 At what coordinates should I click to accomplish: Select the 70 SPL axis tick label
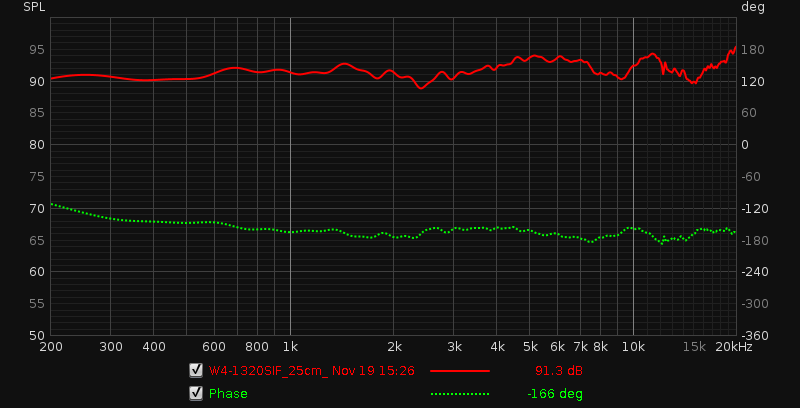[x=37, y=209]
